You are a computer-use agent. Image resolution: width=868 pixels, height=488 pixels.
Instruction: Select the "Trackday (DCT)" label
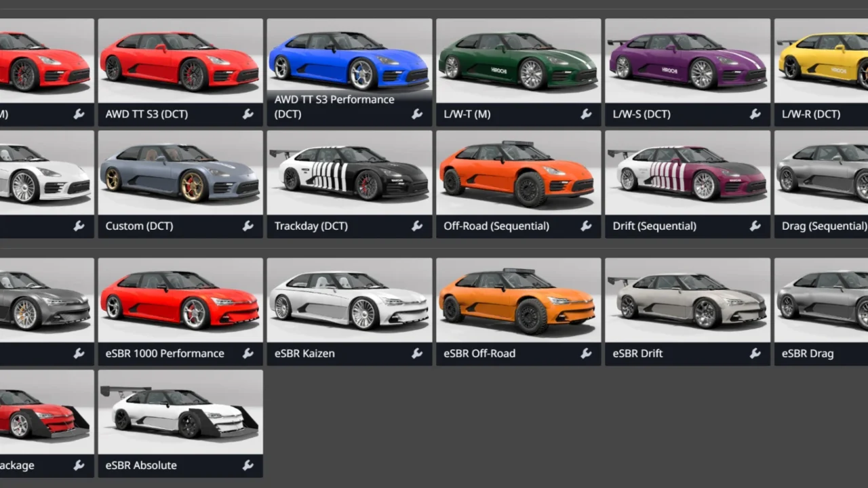click(311, 226)
